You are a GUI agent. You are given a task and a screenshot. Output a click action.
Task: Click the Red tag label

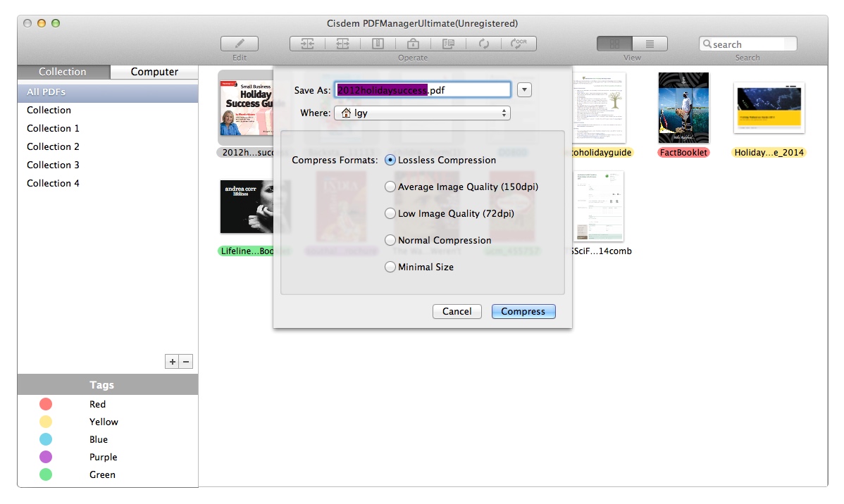click(x=97, y=404)
